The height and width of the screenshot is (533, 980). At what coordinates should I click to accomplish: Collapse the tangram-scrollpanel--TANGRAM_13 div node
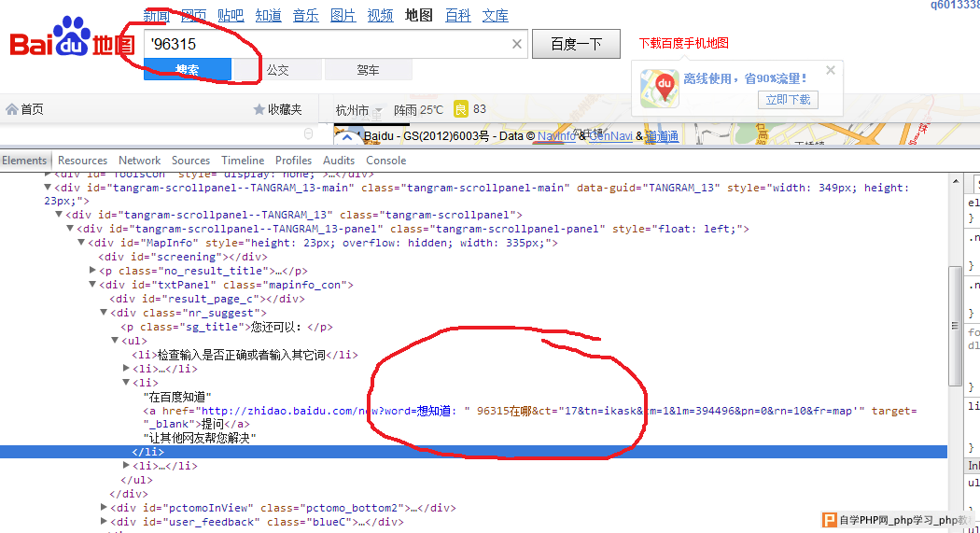(59, 215)
